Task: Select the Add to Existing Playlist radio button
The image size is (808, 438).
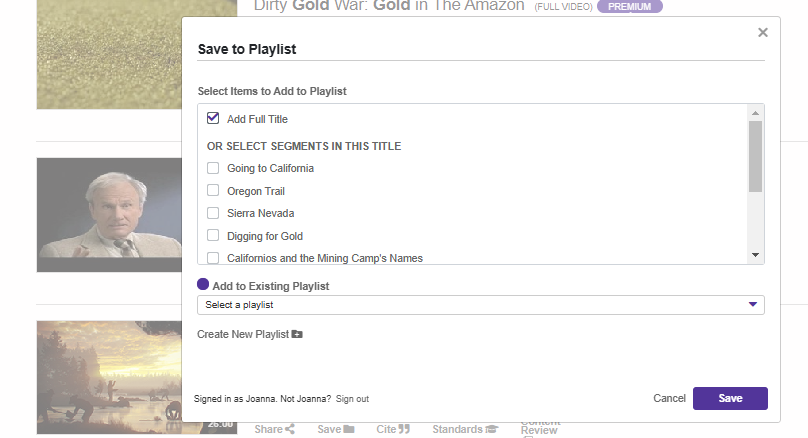Action: [203, 285]
